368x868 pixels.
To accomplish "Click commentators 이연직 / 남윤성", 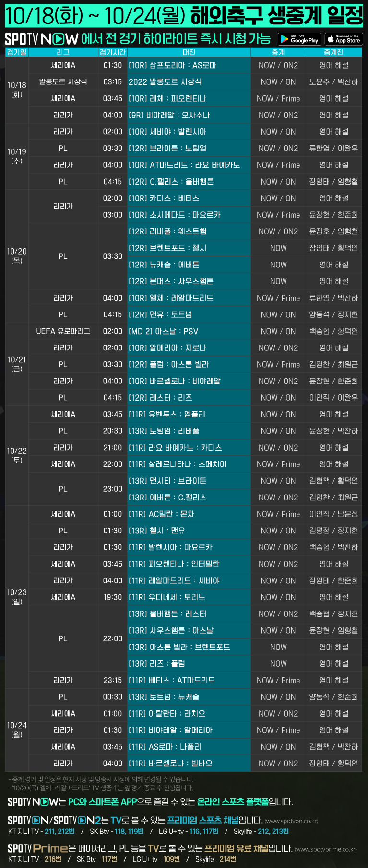I will [334, 514].
